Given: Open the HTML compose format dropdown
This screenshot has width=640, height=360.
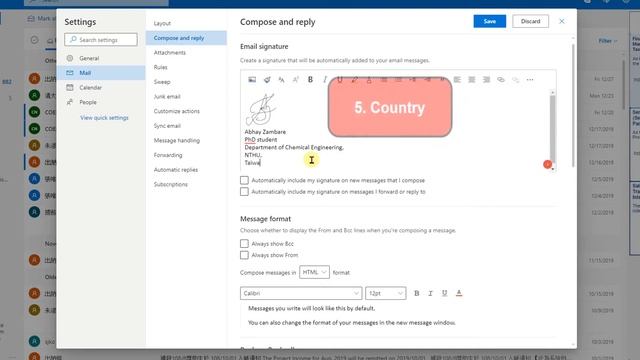Looking at the screenshot, I should point(314,272).
